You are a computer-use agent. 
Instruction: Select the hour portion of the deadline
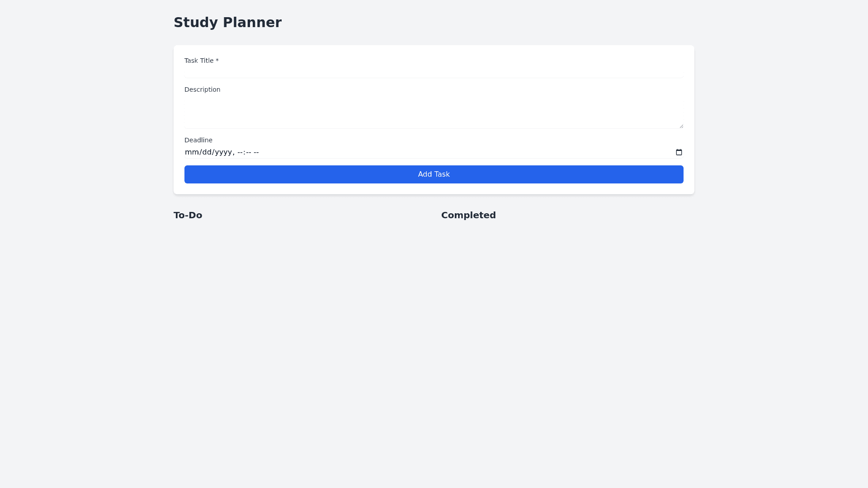[240, 152]
